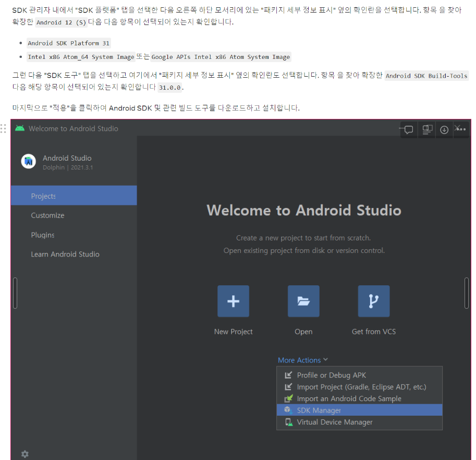Click the Android Studio round app logo
This screenshot has height=460, width=476.
pyautogui.click(x=29, y=161)
